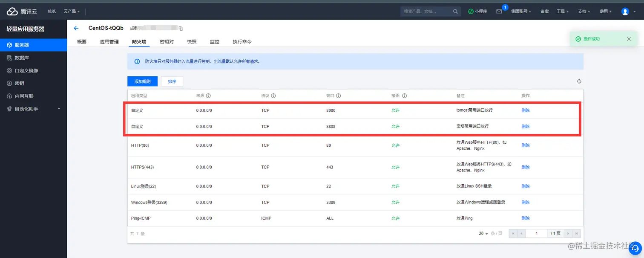Go to previous page of rules
644x258 pixels.
[521, 234]
